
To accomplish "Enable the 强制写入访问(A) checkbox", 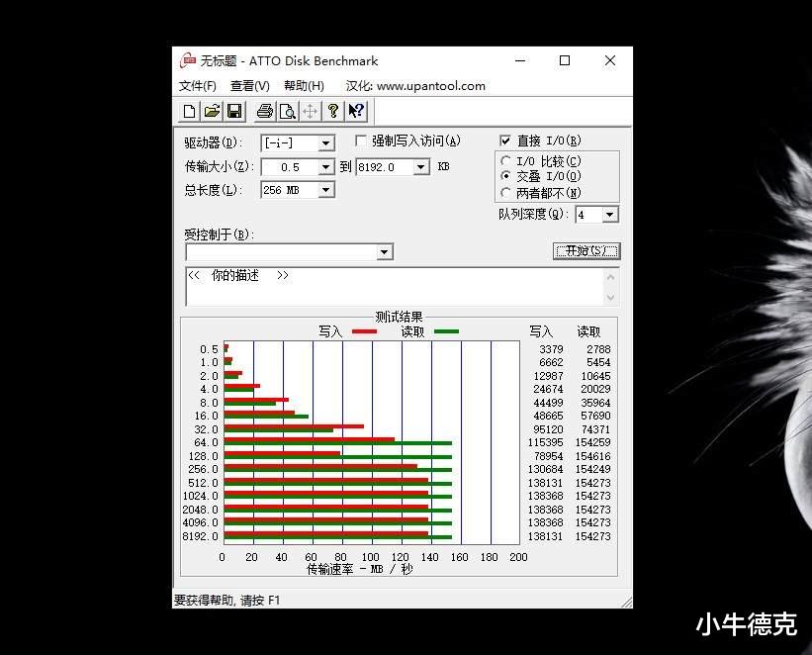I will (361, 140).
